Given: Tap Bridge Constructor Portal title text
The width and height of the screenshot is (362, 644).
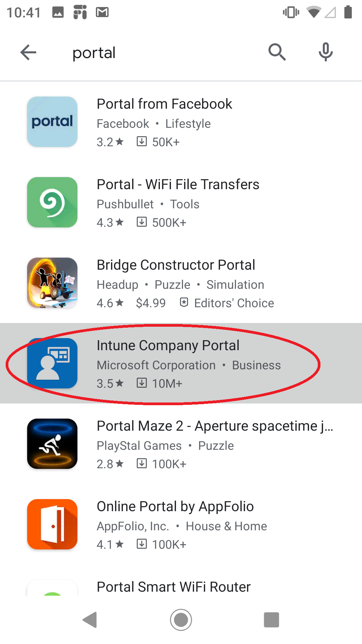Looking at the screenshot, I should click(176, 265).
